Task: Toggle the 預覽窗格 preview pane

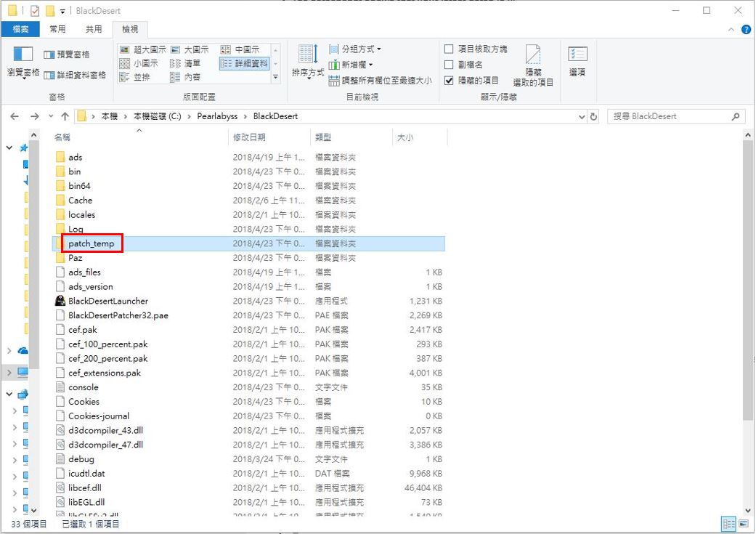Action: tap(67, 54)
